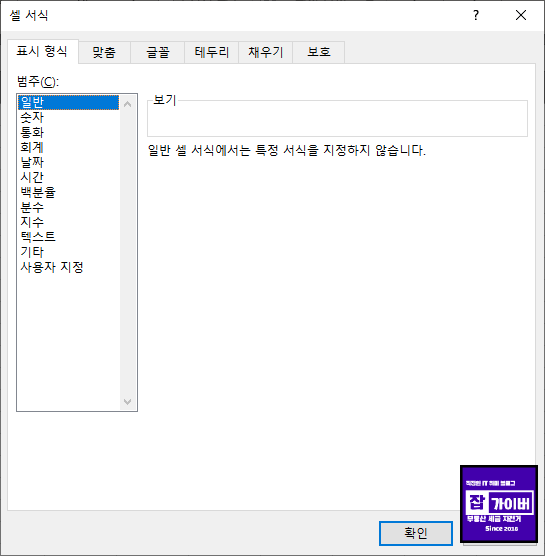
Task: Choose the 시간 category
Action: (x=68, y=177)
